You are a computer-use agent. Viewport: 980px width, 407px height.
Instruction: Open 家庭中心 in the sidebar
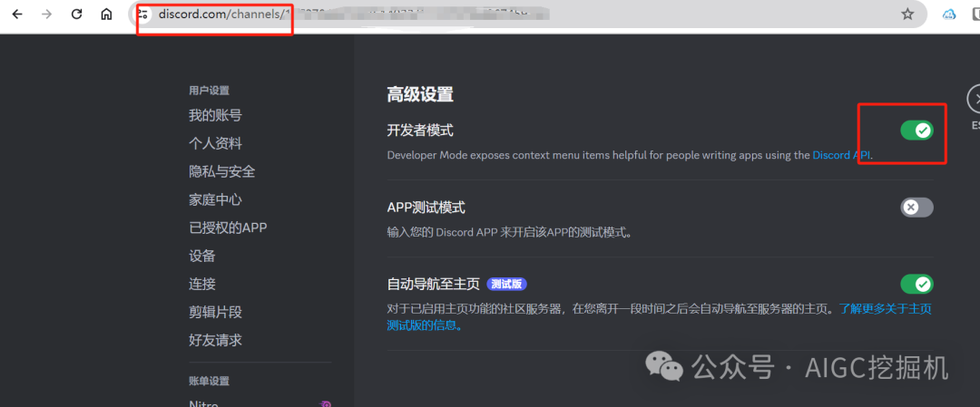pos(216,199)
